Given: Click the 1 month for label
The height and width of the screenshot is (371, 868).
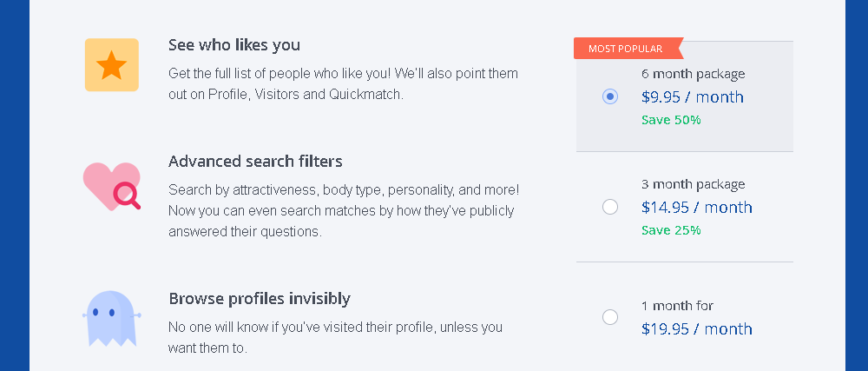Looking at the screenshot, I should (x=678, y=306).
